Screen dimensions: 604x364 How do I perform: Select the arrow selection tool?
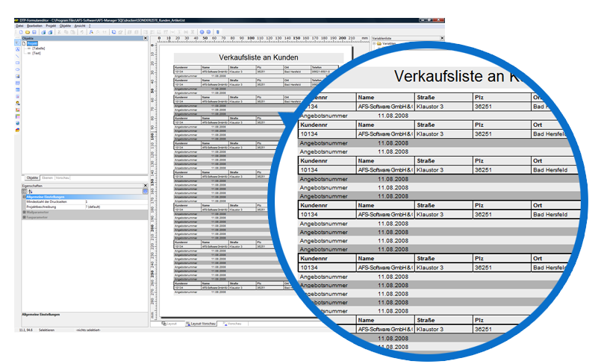click(x=17, y=43)
